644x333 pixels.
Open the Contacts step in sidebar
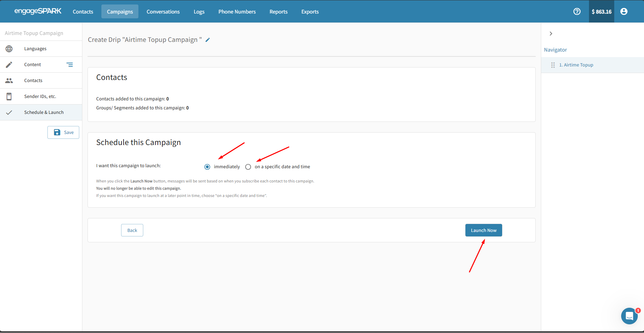point(33,81)
